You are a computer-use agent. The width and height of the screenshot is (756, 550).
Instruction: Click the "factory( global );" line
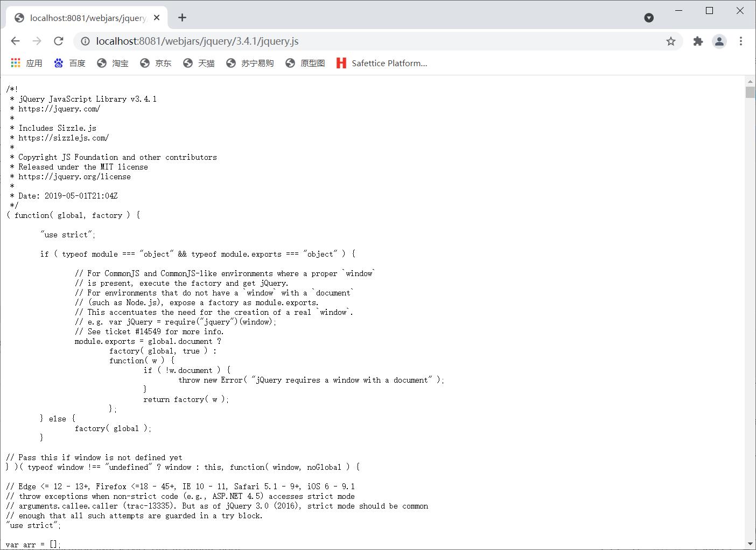tap(113, 428)
